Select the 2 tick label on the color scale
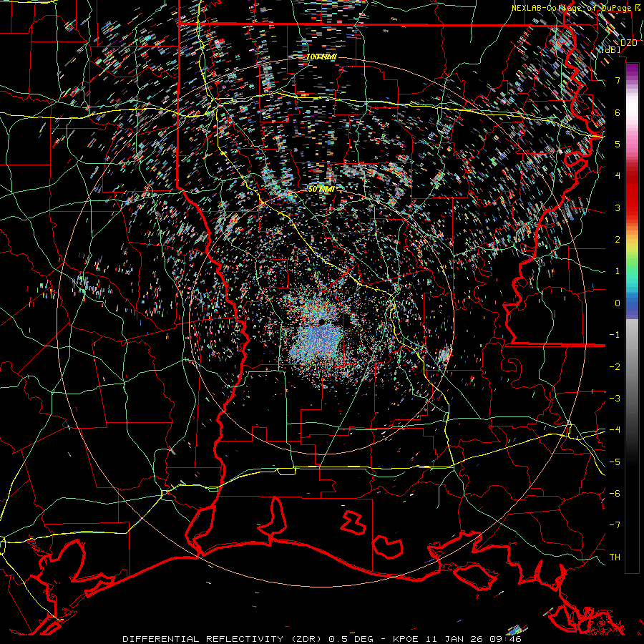Image resolution: width=644 pixels, height=644 pixels. (x=618, y=240)
